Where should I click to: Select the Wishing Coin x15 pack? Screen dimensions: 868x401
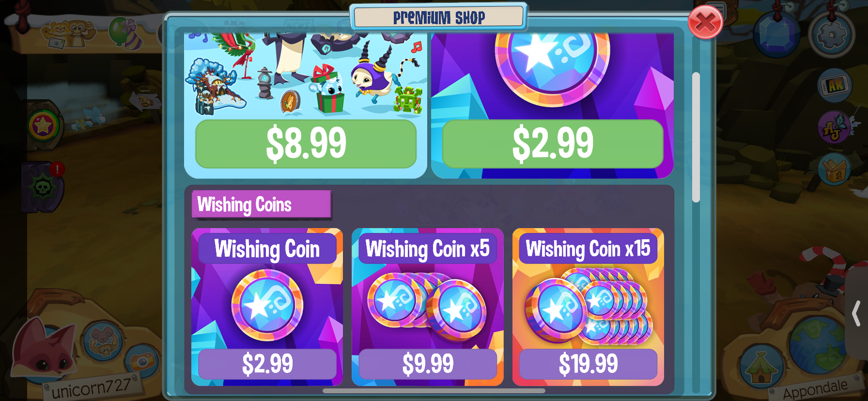click(588, 307)
